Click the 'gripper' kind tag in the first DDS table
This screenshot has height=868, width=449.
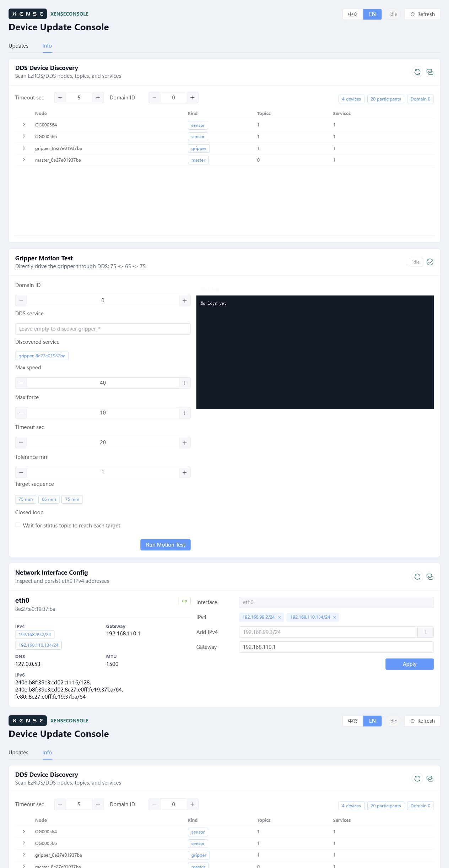pos(199,148)
